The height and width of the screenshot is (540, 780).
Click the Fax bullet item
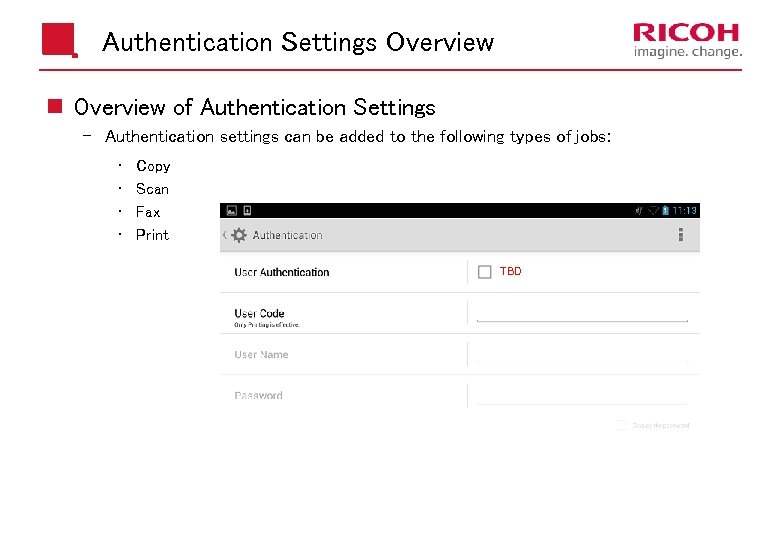tap(148, 212)
